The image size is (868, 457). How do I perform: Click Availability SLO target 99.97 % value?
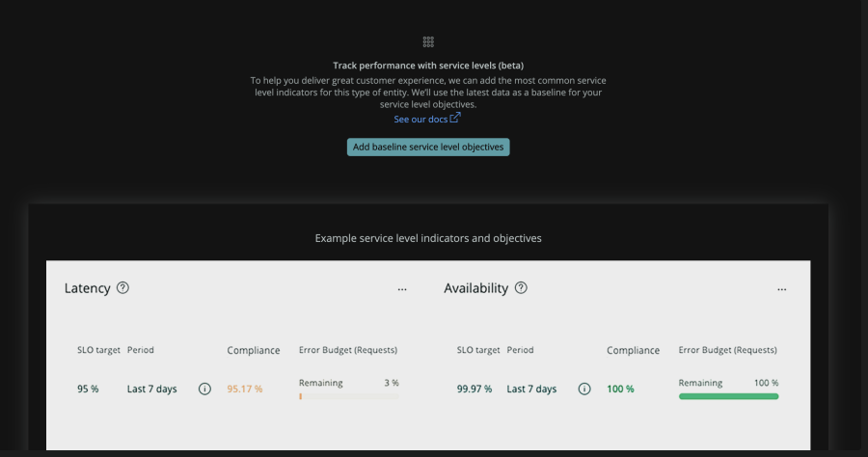click(x=475, y=390)
